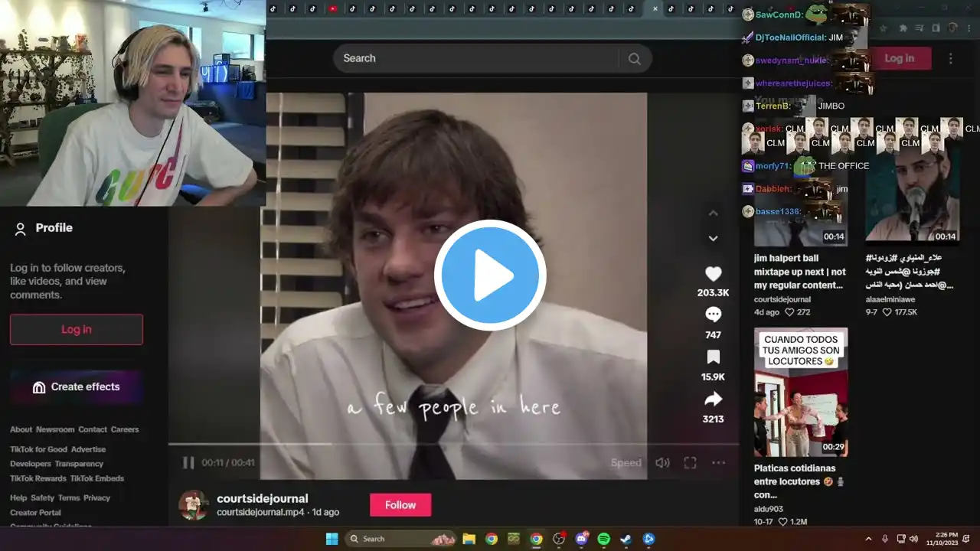The image size is (980, 551).
Task: Seek along the video progress bar
Action: tap(454, 444)
